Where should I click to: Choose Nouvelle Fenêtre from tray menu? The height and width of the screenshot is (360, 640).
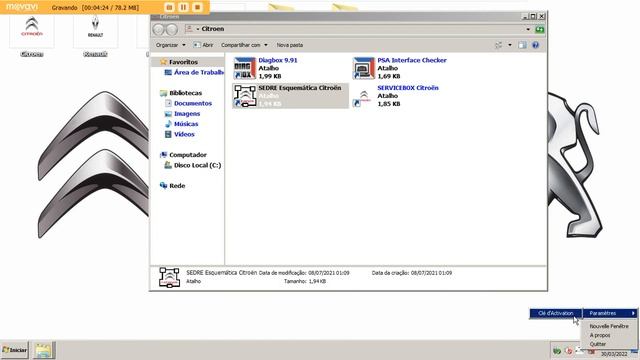tap(609, 326)
